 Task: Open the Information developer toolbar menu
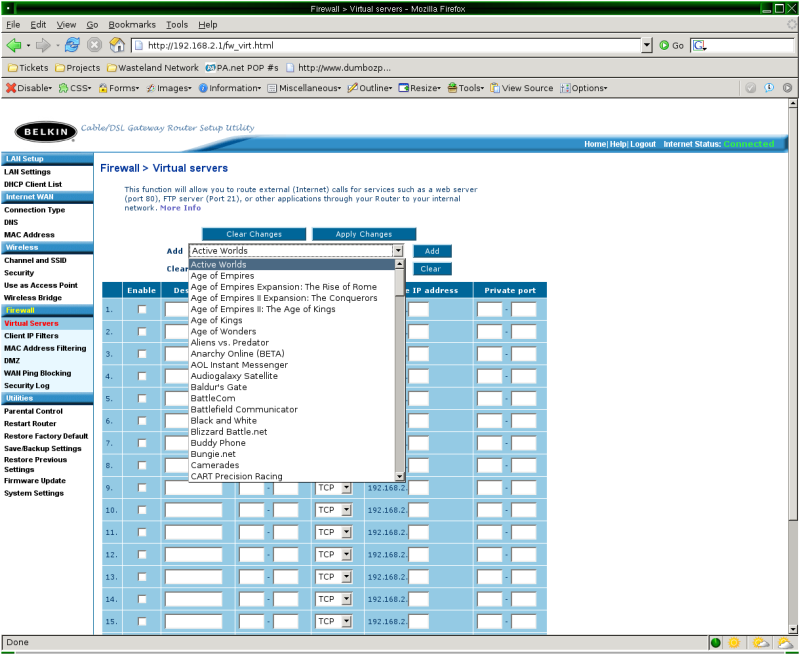[x=230, y=88]
